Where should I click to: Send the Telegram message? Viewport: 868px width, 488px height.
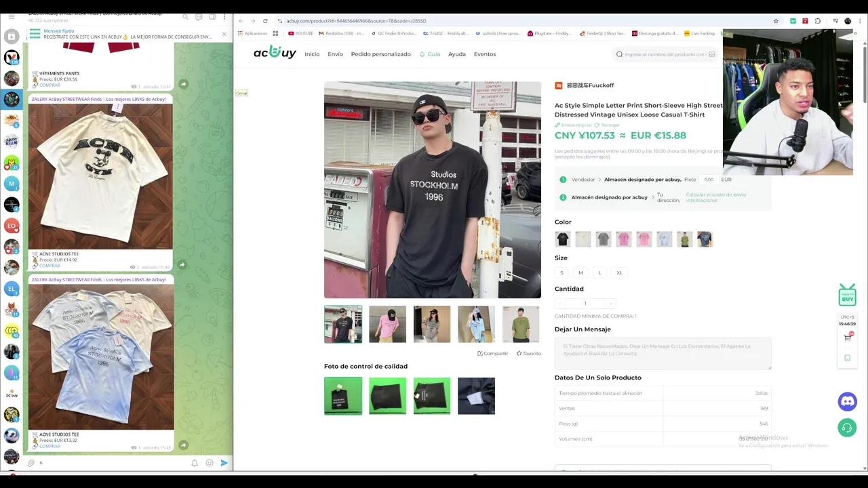224,463
